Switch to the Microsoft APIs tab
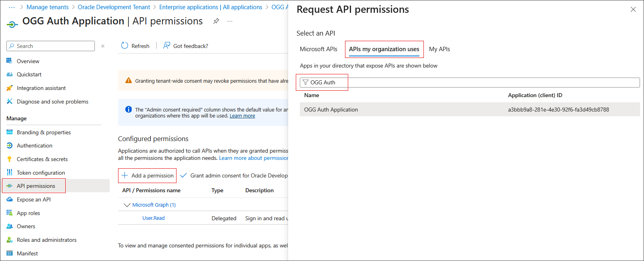Viewport: 644px width, 261px height. [x=318, y=49]
